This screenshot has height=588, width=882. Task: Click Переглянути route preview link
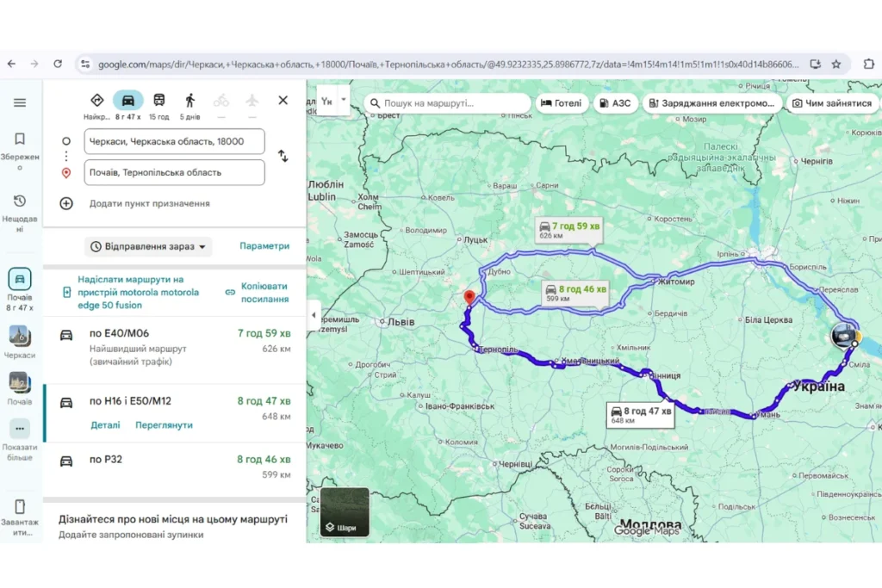164,425
